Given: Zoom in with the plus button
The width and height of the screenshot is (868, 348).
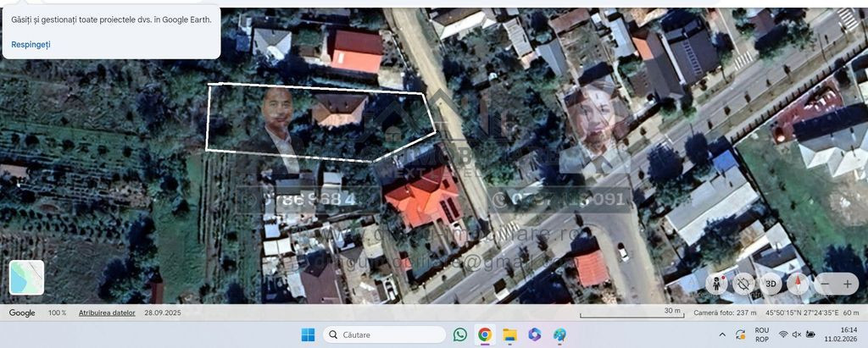Looking at the screenshot, I should pos(847,284).
